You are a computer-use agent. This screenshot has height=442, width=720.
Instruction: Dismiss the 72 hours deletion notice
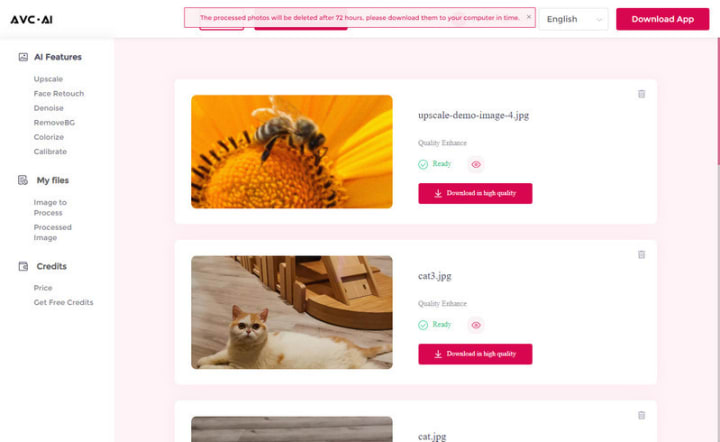529,17
